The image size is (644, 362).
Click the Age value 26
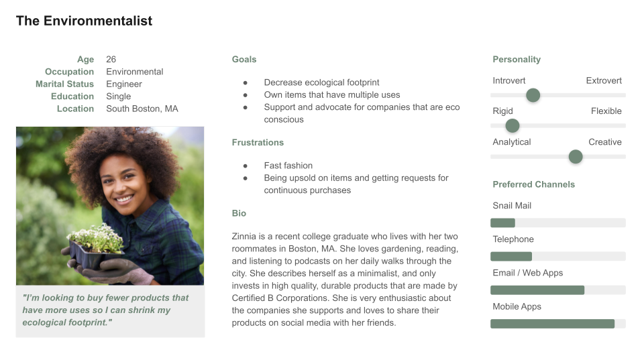111,60
